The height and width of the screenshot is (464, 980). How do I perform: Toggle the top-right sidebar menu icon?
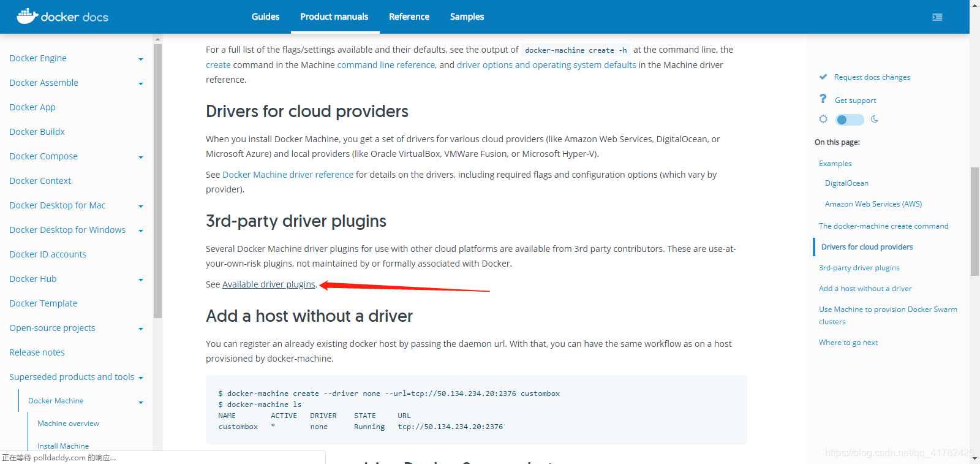pos(937,17)
